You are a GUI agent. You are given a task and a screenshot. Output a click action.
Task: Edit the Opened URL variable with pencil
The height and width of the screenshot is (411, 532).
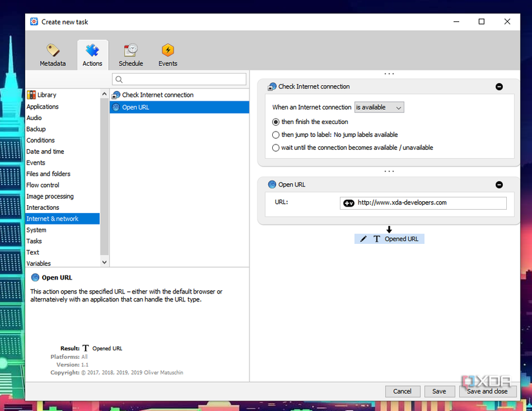pyautogui.click(x=363, y=239)
